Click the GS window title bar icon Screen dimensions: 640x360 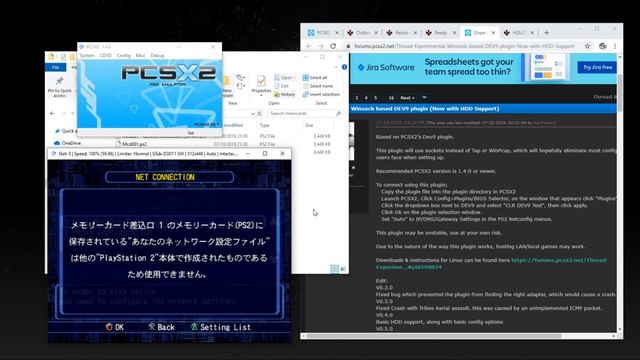(53, 154)
